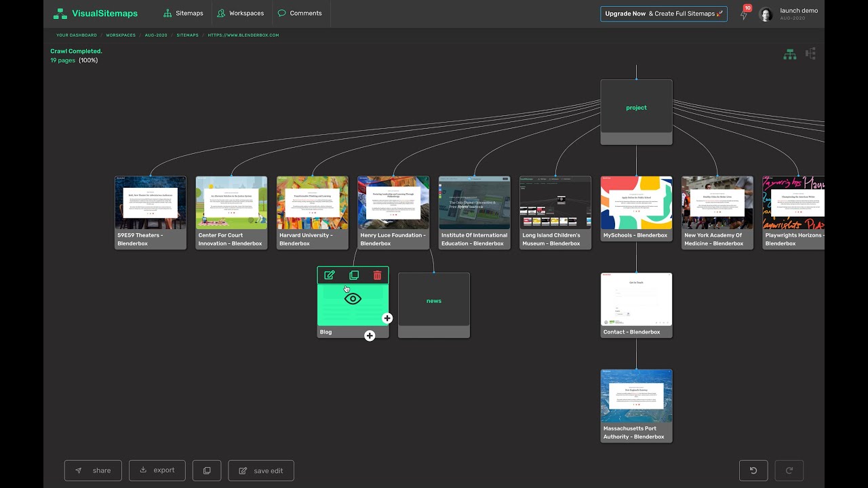Screen dimensions: 868x488
Task: Open the Harvard University page thumbnail
Action: [313, 203]
